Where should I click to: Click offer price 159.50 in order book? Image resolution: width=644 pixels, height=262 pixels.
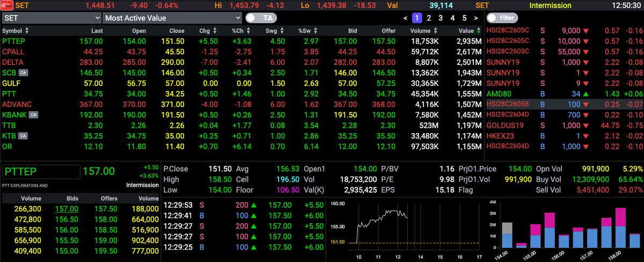coord(106,250)
